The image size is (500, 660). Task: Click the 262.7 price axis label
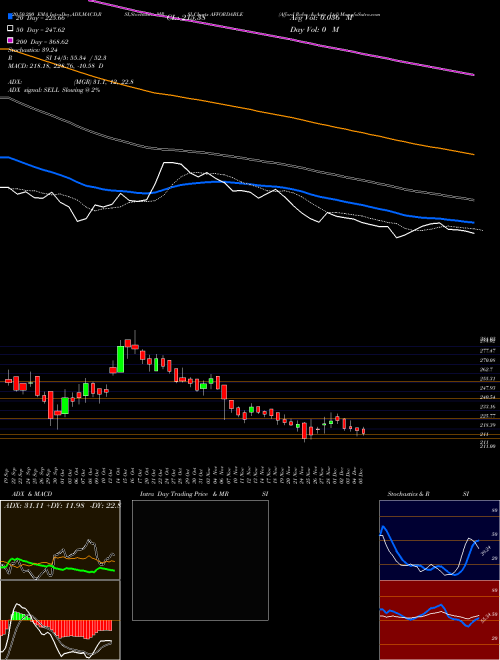click(x=487, y=369)
